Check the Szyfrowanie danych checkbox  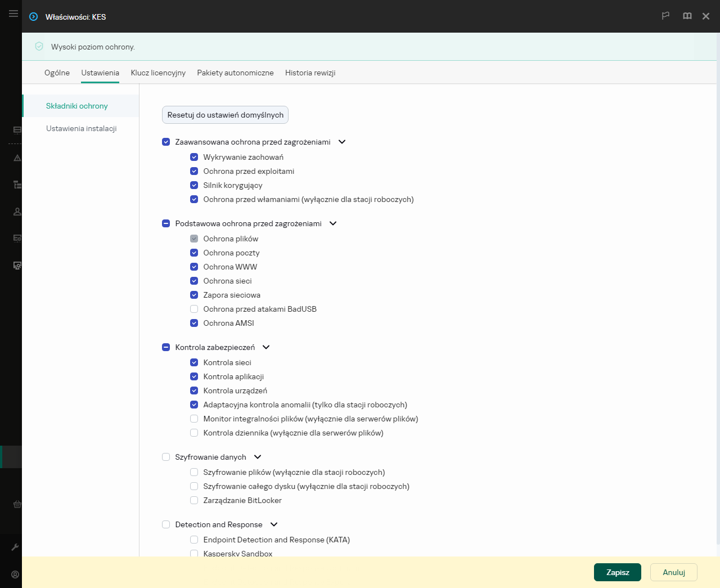coord(166,457)
